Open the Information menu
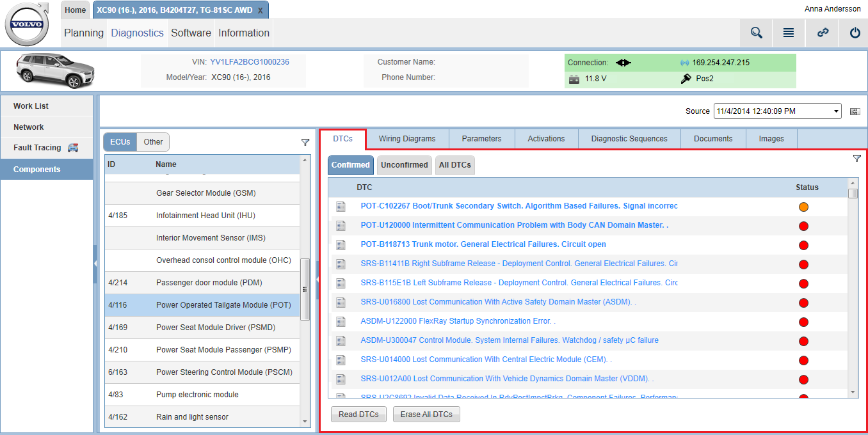Screen dimensions: 868x435 tap(244, 33)
